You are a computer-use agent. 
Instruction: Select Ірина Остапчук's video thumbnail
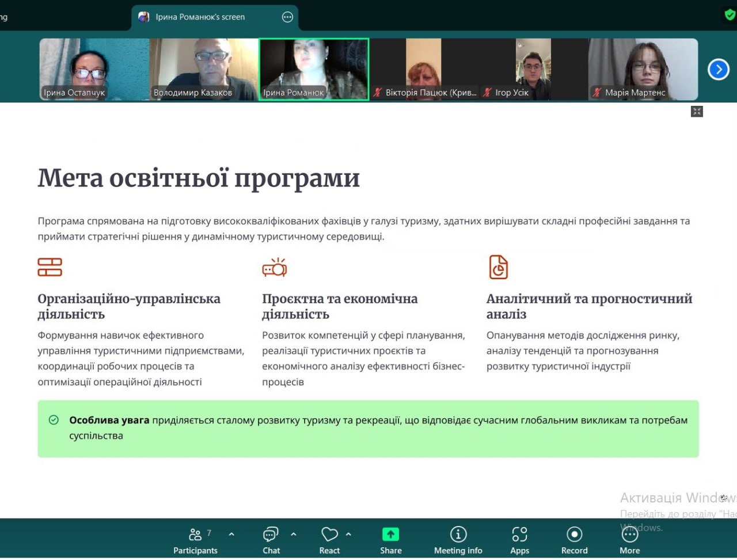click(x=94, y=69)
